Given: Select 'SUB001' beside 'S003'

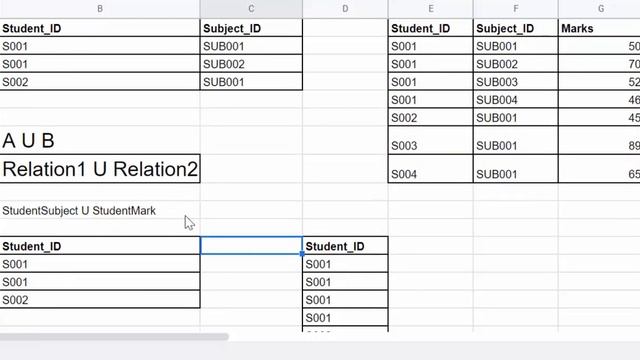Looking at the screenshot, I should [x=516, y=140].
